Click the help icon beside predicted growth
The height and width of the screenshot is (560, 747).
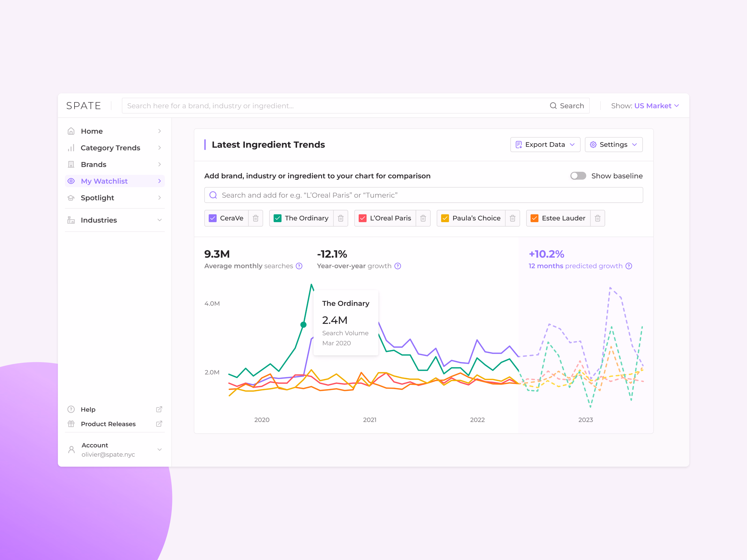click(629, 266)
